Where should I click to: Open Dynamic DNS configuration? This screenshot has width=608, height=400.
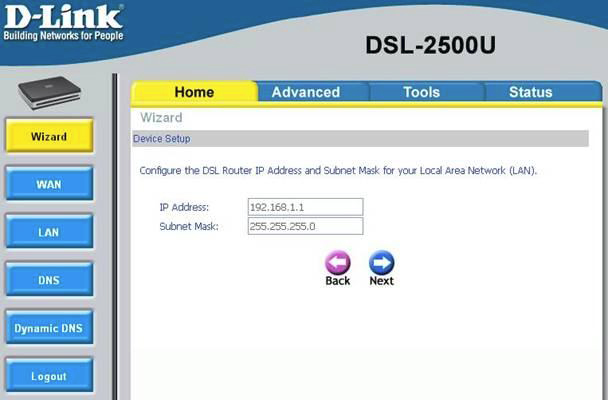pos(49,328)
